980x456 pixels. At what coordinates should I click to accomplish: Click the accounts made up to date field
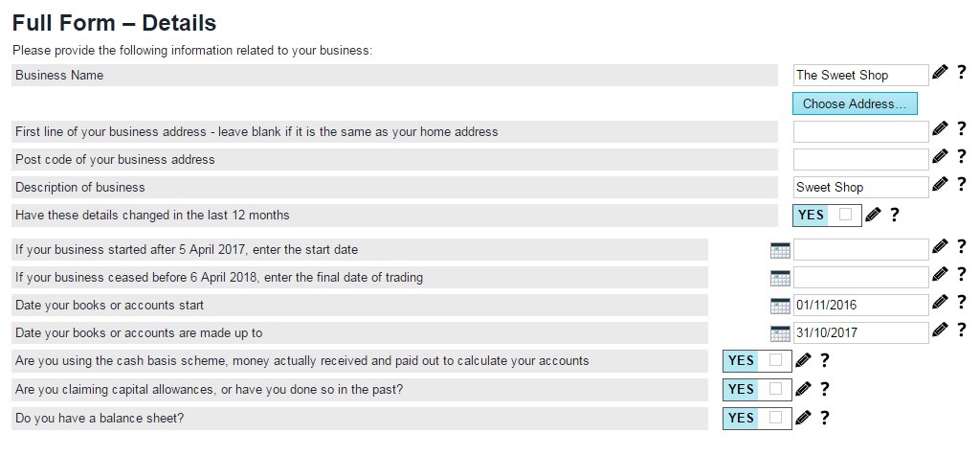point(860,333)
